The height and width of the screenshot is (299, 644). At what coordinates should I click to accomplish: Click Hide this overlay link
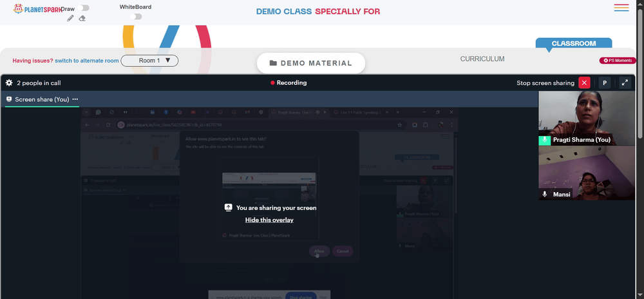pos(269,220)
